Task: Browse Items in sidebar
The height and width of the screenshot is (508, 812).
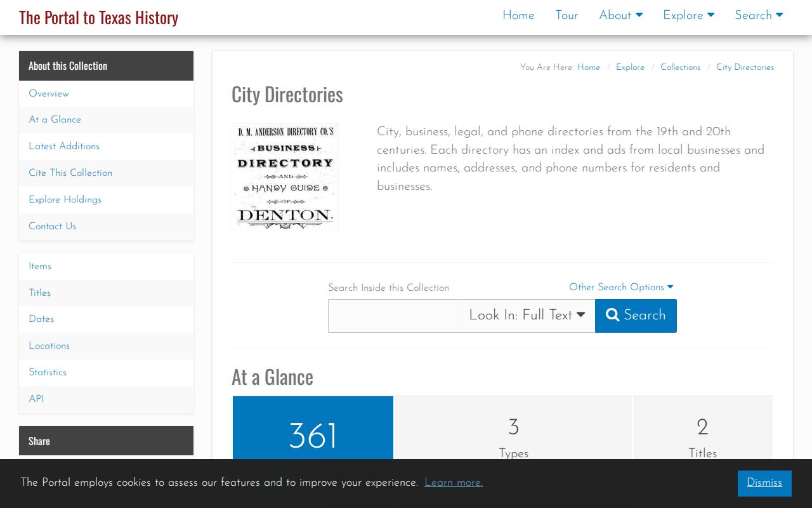Action: [x=106, y=266]
